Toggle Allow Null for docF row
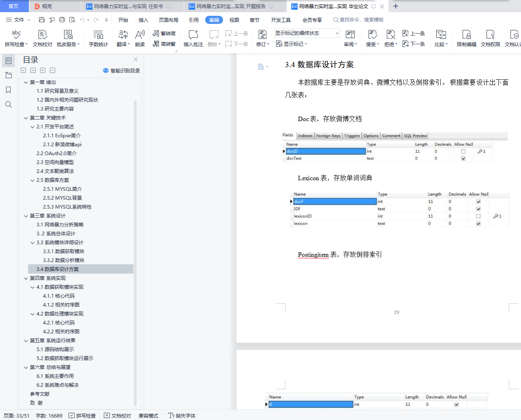Viewport: 521px width, 420px height. [478, 202]
